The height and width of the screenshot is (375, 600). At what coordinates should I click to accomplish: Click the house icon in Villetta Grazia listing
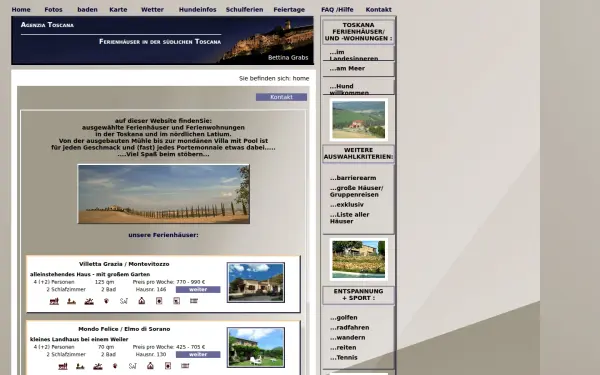point(142,301)
